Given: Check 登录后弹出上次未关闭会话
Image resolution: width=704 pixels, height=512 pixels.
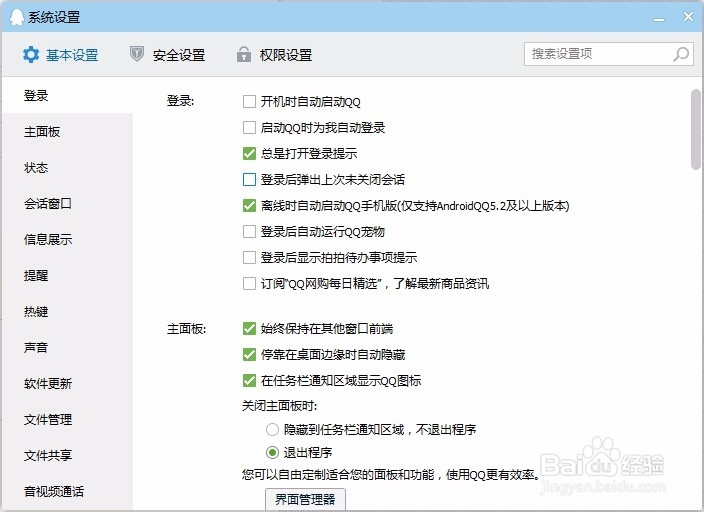Looking at the screenshot, I should [249, 180].
